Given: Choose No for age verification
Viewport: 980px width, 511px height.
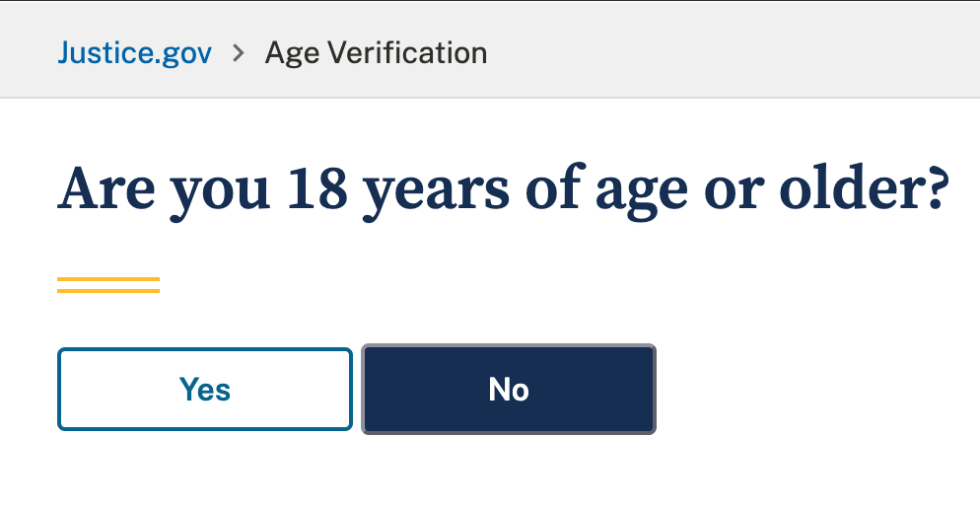Looking at the screenshot, I should tap(509, 390).
